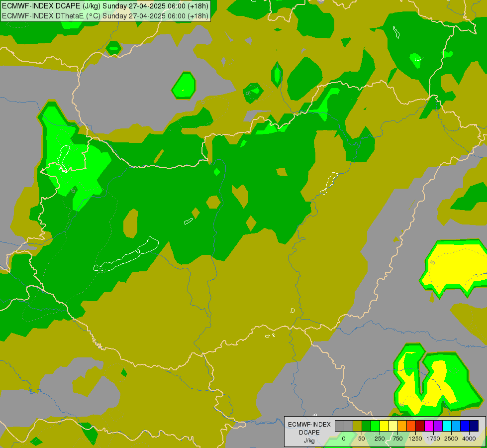487x448 pixels.
Task: Click the legend value "750"
Action: click(x=397, y=439)
